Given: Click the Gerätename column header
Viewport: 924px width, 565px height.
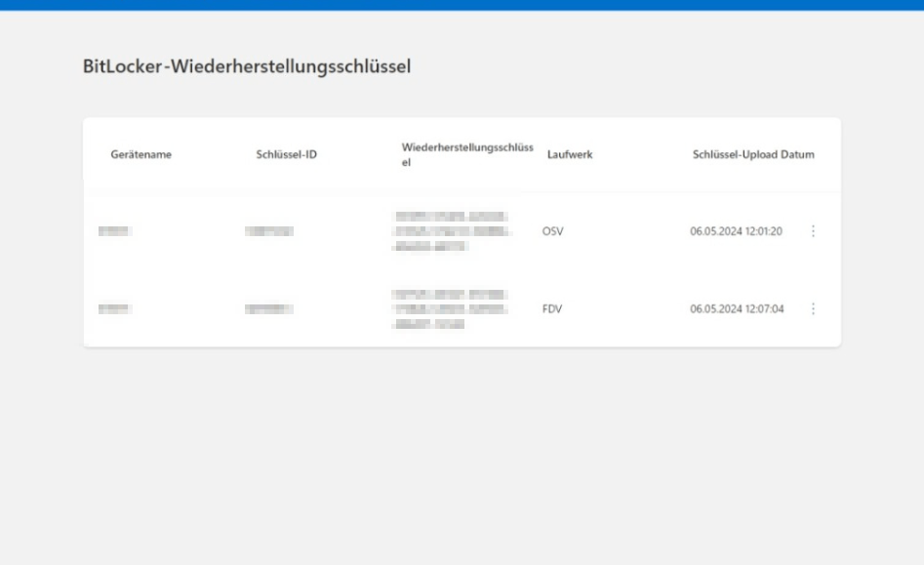Looking at the screenshot, I should pos(141,154).
